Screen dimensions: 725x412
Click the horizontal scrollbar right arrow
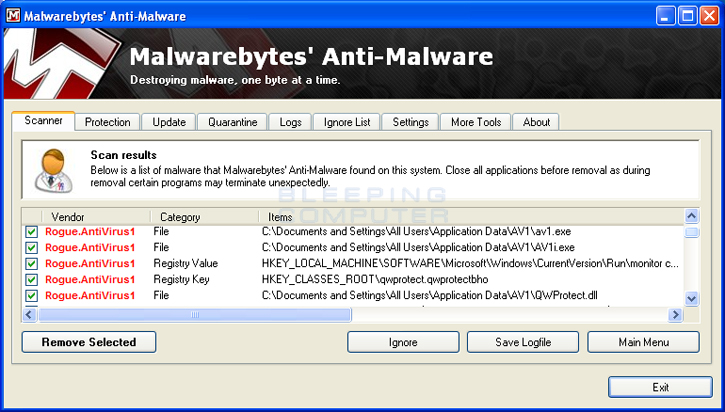tap(676, 315)
